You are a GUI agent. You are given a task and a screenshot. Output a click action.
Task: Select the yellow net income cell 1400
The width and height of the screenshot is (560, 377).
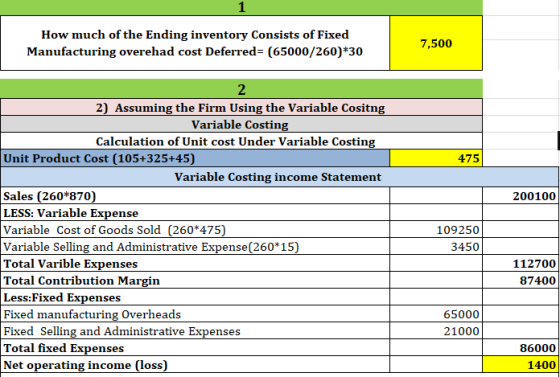click(x=521, y=365)
